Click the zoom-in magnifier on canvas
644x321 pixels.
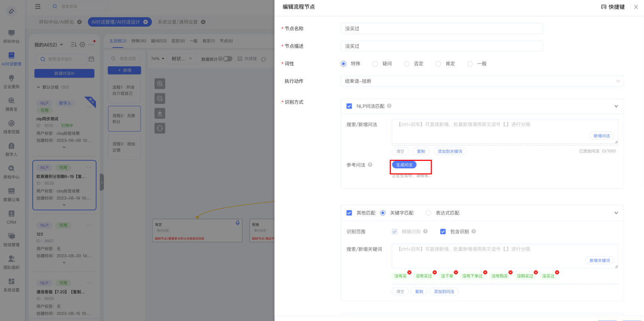click(x=160, y=84)
